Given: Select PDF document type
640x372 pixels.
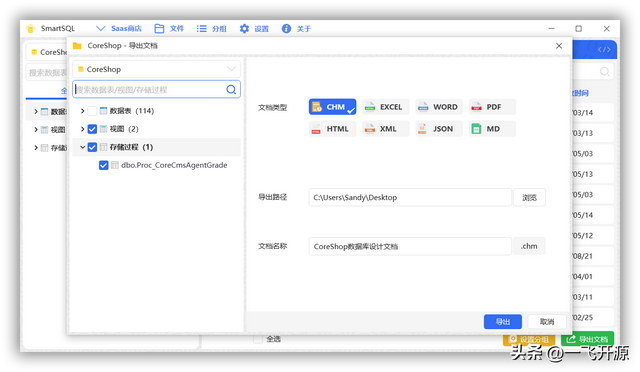Looking at the screenshot, I should tap(492, 107).
